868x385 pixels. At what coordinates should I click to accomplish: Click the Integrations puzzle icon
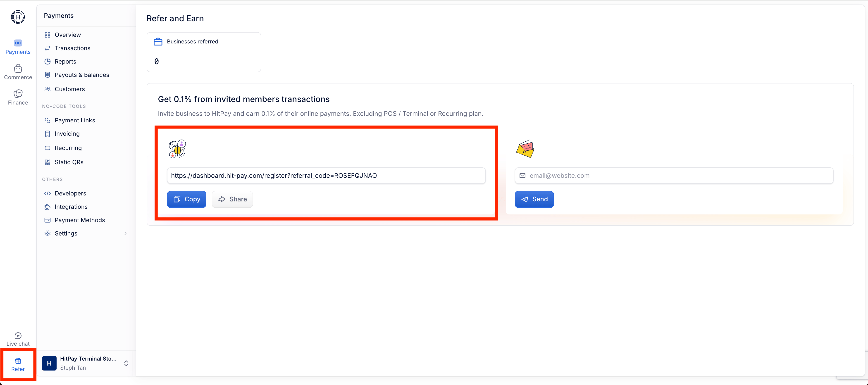(48, 207)
